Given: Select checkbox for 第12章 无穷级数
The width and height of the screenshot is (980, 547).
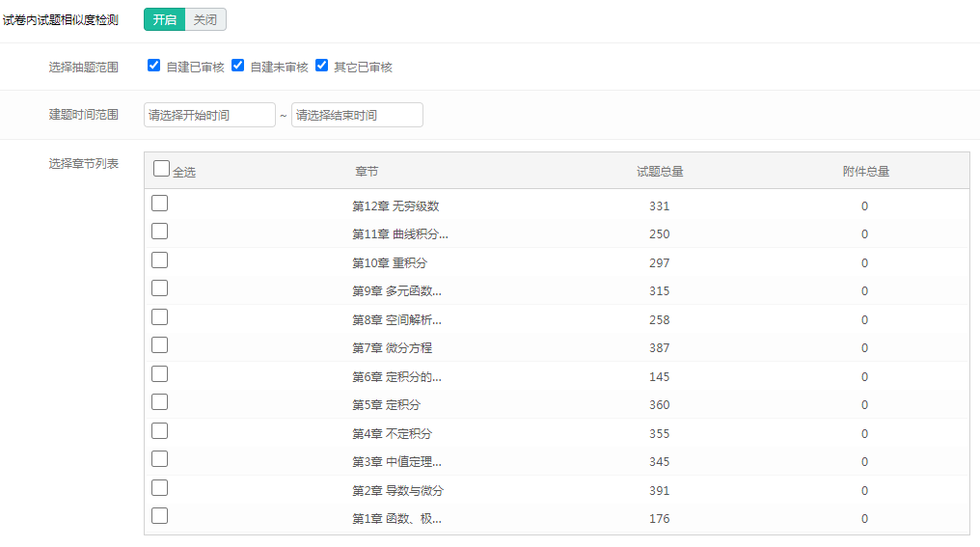Looking at the screenshot, I should 160,203.
